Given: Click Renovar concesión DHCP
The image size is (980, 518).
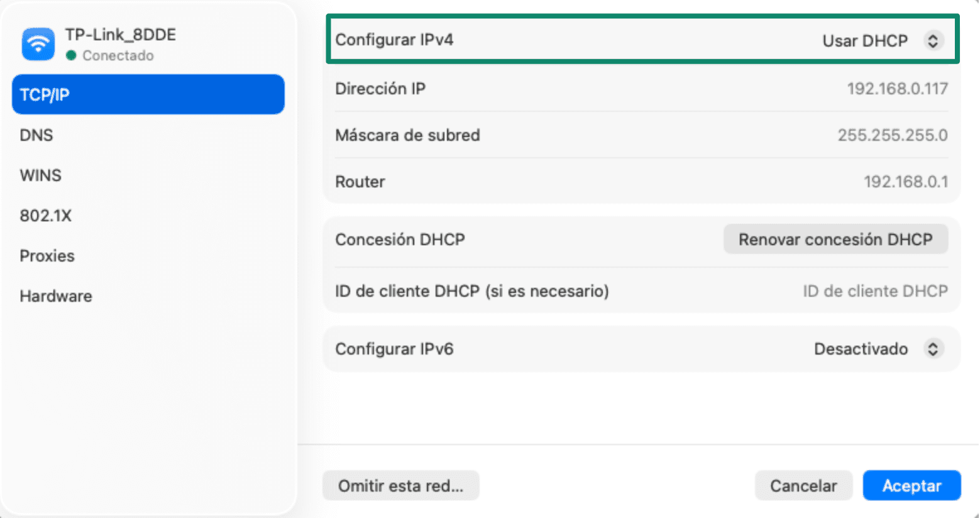Looking at the screenshot, I should click(x=836, y=239).
